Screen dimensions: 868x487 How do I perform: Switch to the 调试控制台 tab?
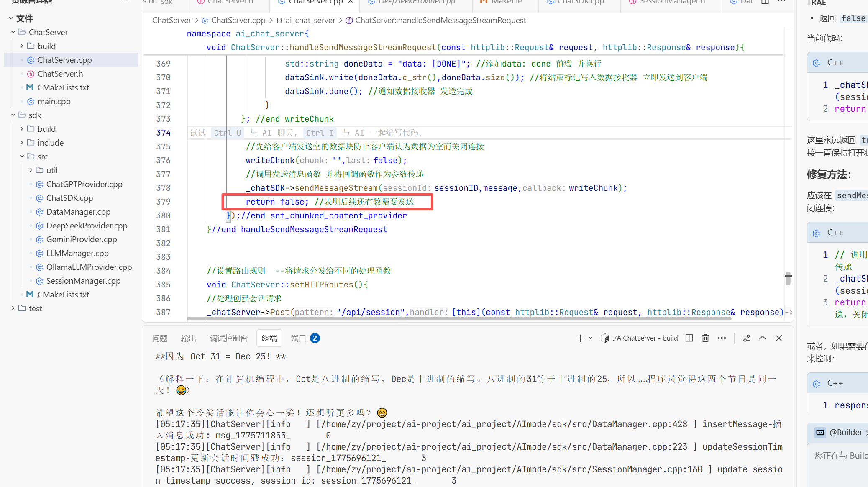pos(228,338)
